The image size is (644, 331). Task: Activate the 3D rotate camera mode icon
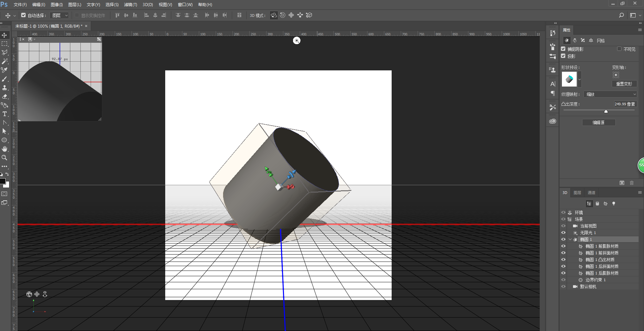pos(274,15)
